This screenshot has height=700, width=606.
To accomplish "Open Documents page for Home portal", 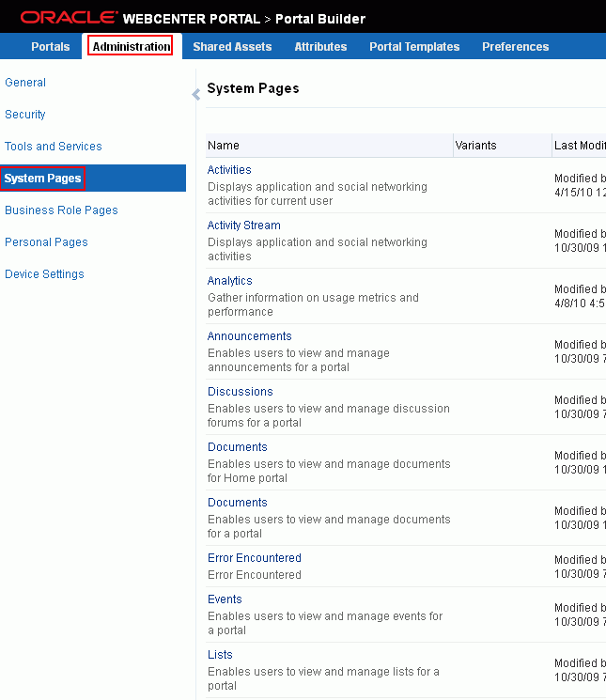I will [x=238, y=447].
